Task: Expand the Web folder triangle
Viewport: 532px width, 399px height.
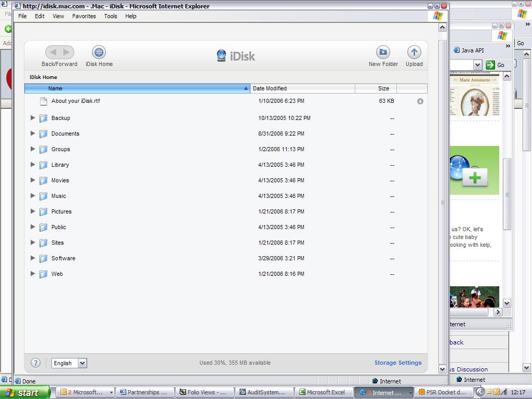Action: 33,274
